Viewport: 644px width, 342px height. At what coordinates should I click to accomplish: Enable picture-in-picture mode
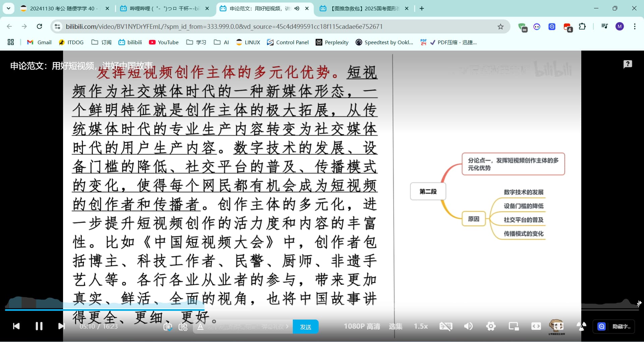click(514, 326)
